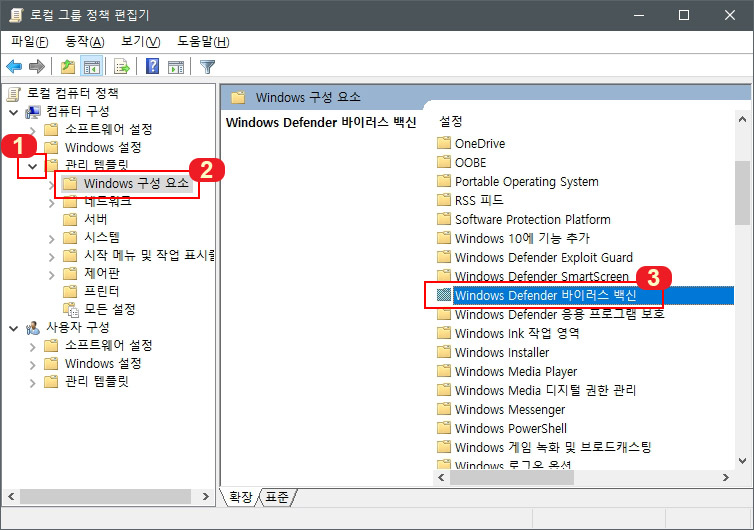Collapse the 사용자 구성 node
The width and height of the screenshot is (754, 530).
(x=14, y=328)
